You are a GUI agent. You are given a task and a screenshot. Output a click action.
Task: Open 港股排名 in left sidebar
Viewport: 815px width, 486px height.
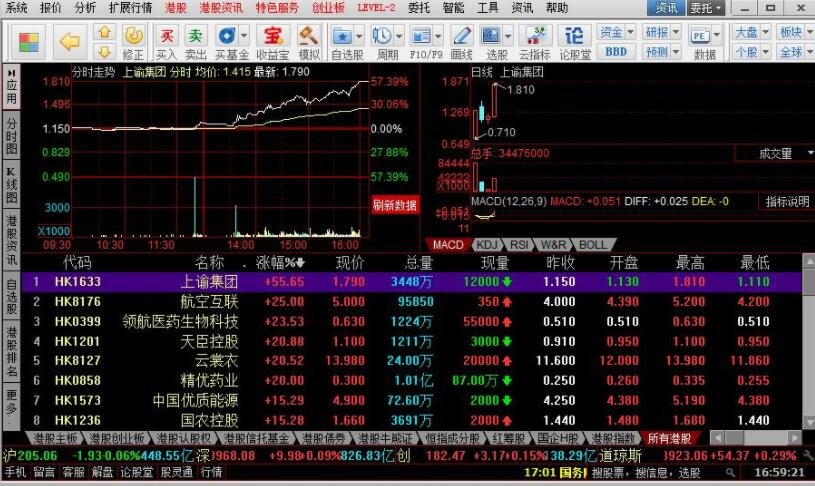[11, 351]
